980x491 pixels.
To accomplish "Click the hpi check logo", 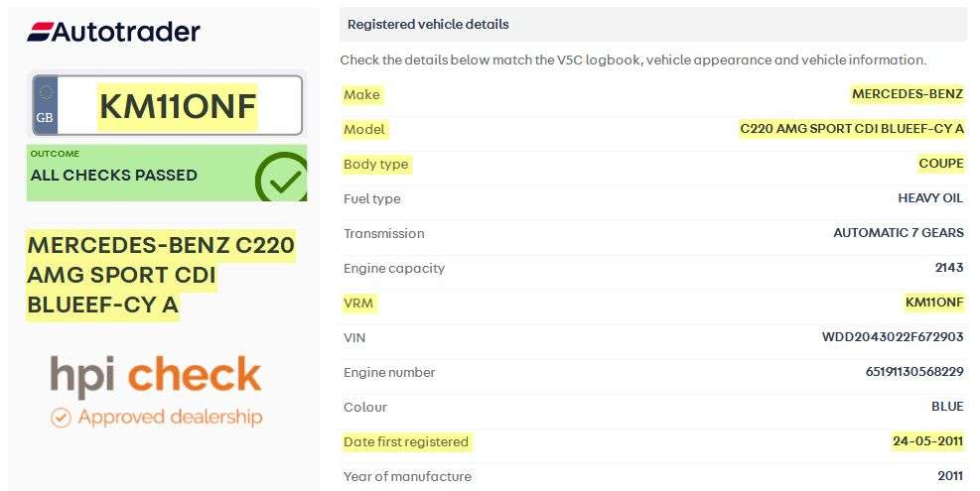I will 156,376.
